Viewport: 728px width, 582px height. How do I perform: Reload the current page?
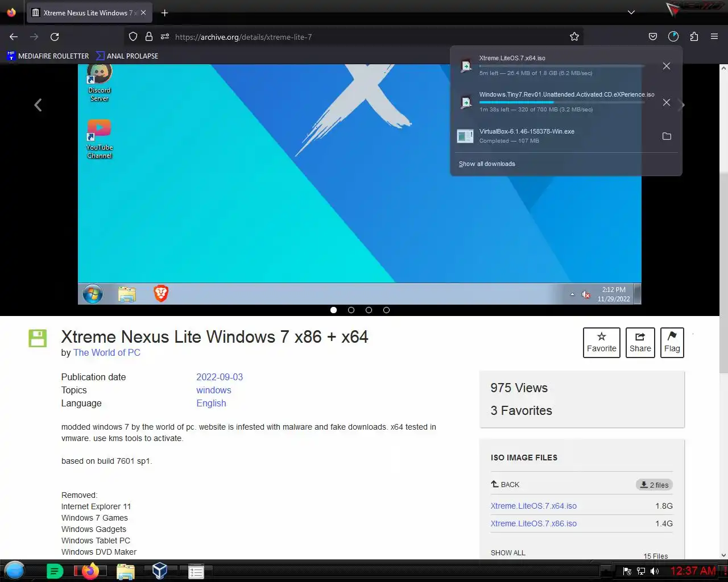click(x=55, y=37)
